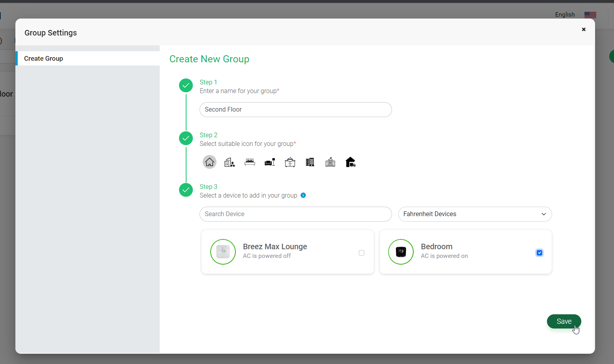614x364 pixels.
Task: Uncheck the Bedroom device checkbox
Action: click(x=539, y=252)
